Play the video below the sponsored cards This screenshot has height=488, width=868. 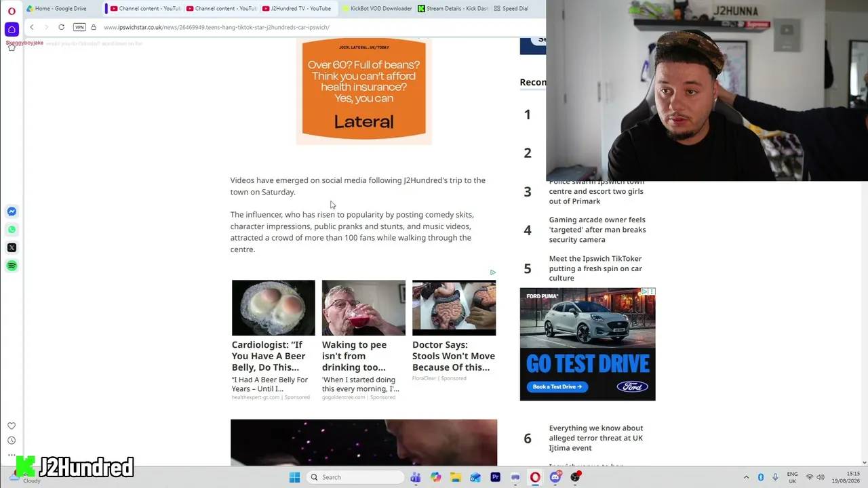tap(363, 443)
